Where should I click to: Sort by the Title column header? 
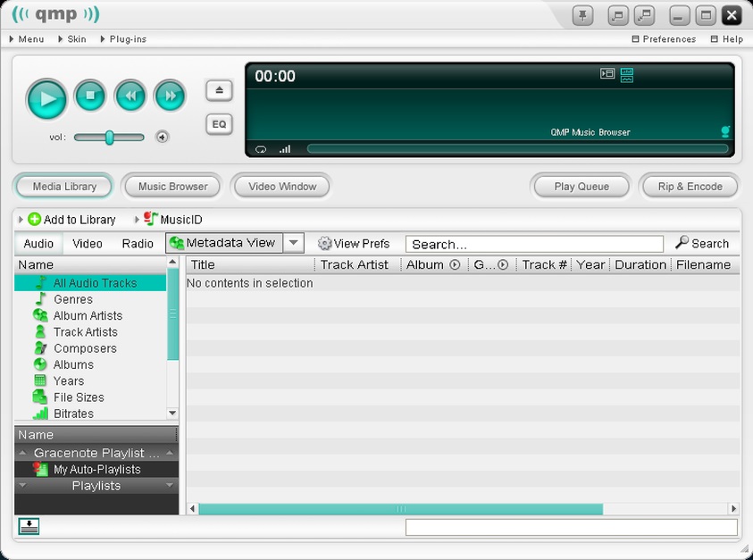pyautogui.click(x=250, y=264)
